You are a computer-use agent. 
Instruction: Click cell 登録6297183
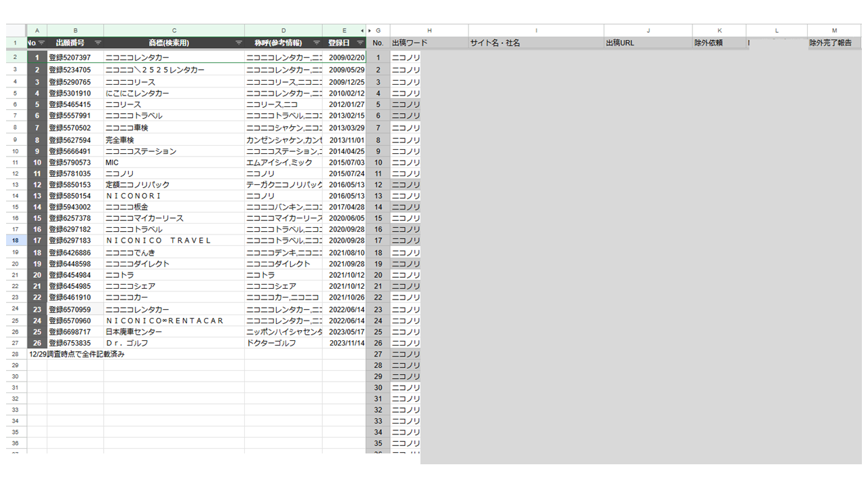click(75, 241)
